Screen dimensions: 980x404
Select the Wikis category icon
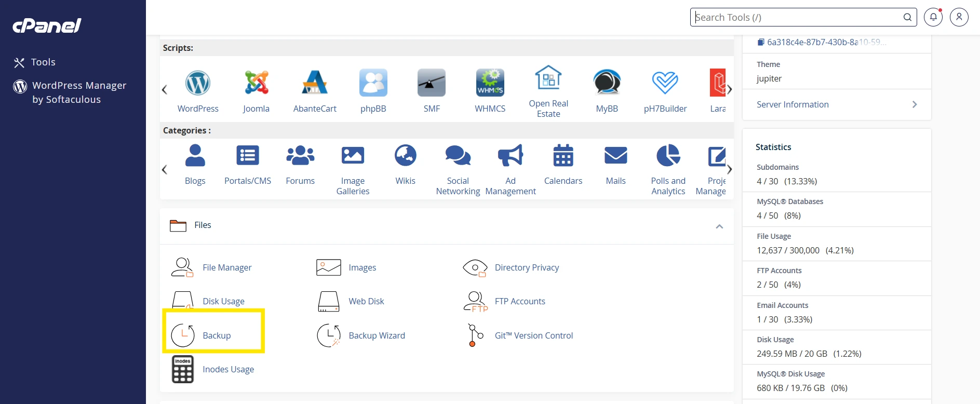point(406,155)
